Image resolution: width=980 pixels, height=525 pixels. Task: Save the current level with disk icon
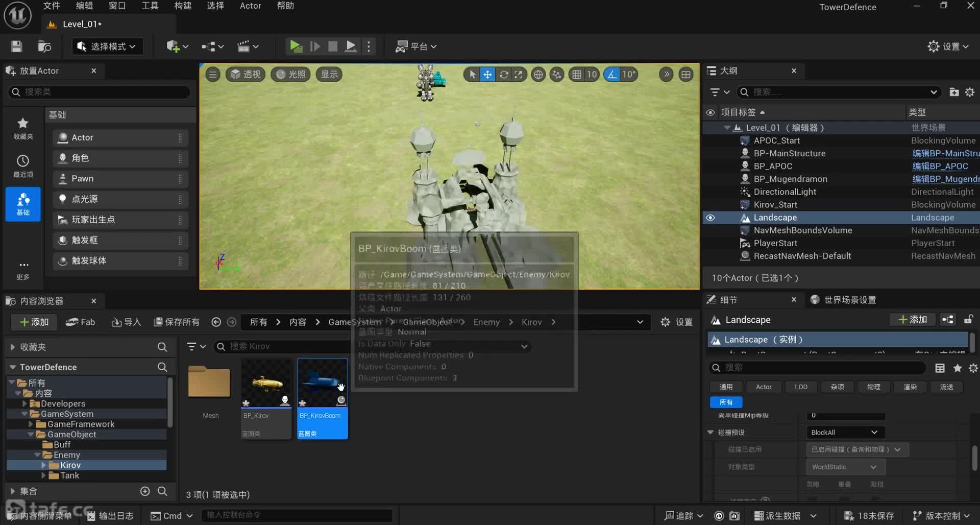17,46
